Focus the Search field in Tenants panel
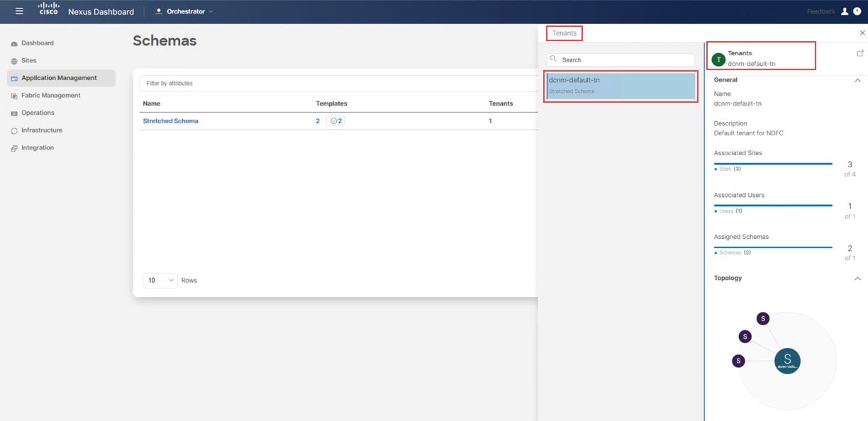The height and width of the screenshot is (421, 868). [621, 60]
